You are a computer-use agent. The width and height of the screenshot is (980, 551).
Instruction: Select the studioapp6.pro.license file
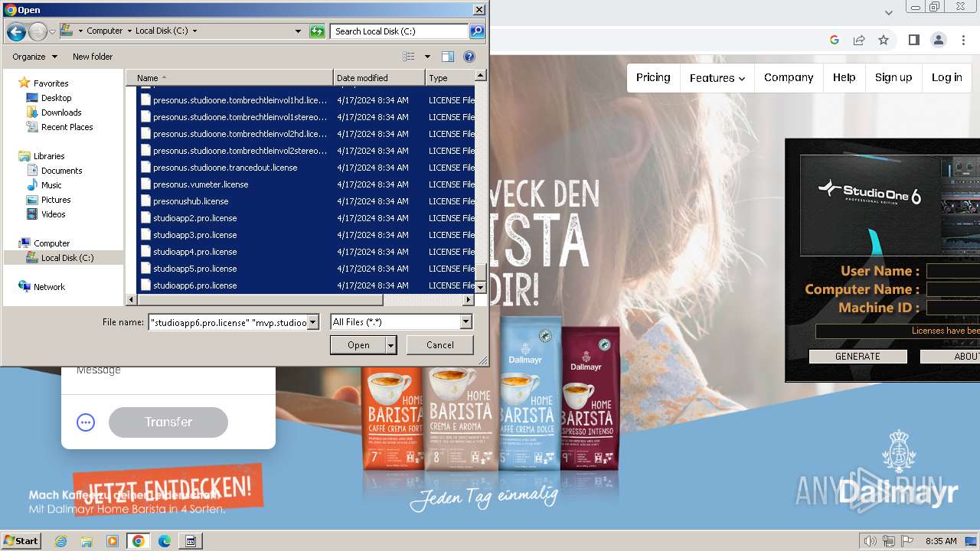pyautogui.click(x=194, y=285)
